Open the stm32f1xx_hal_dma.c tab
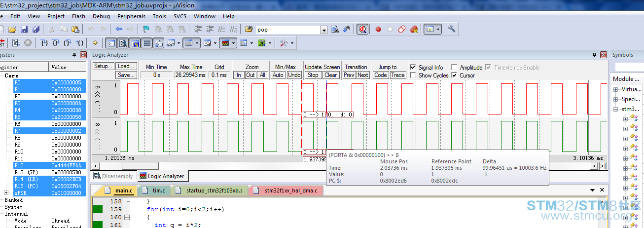Viewport: 644px width, 228px height. (x=287, y=190)
